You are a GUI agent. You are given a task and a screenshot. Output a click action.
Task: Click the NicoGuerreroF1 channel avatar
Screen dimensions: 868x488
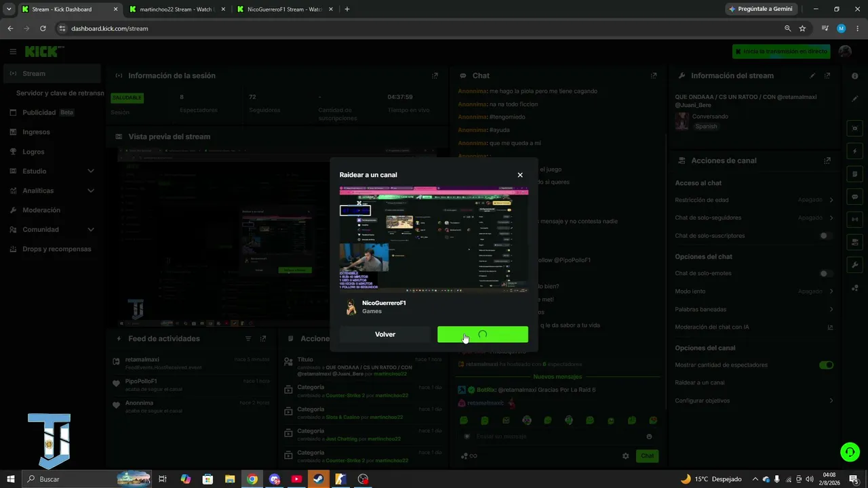351,307
